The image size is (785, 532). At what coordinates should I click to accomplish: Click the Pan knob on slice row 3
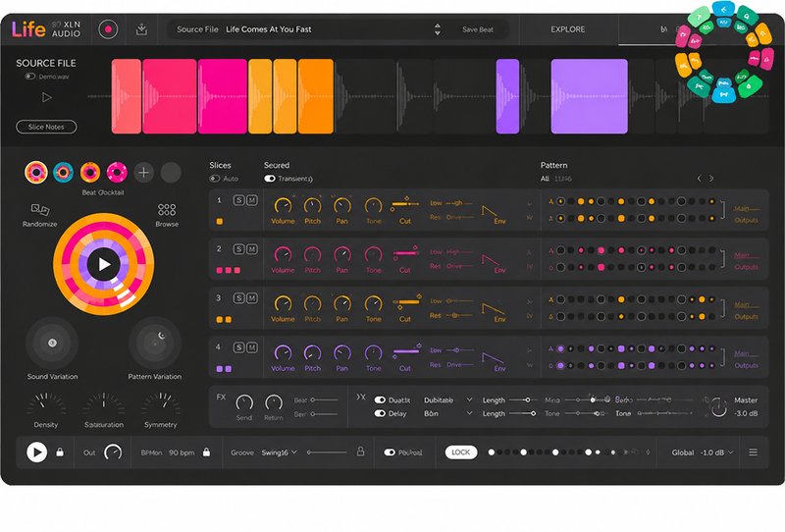pos(342,304)
